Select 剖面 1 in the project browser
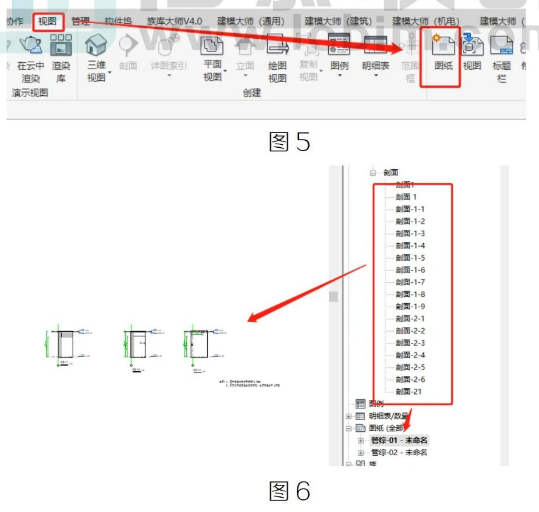The width and height of the screenshot is (539, 512). point(406,197)
